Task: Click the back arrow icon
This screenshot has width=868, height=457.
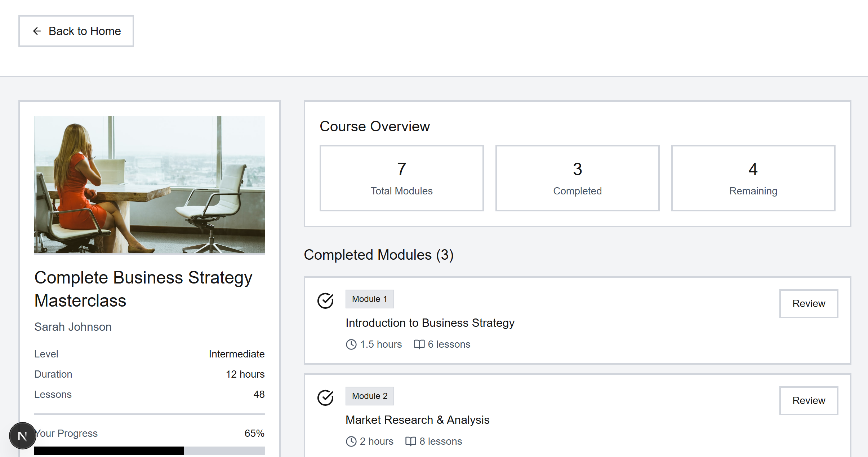Action: click(37, 31)
